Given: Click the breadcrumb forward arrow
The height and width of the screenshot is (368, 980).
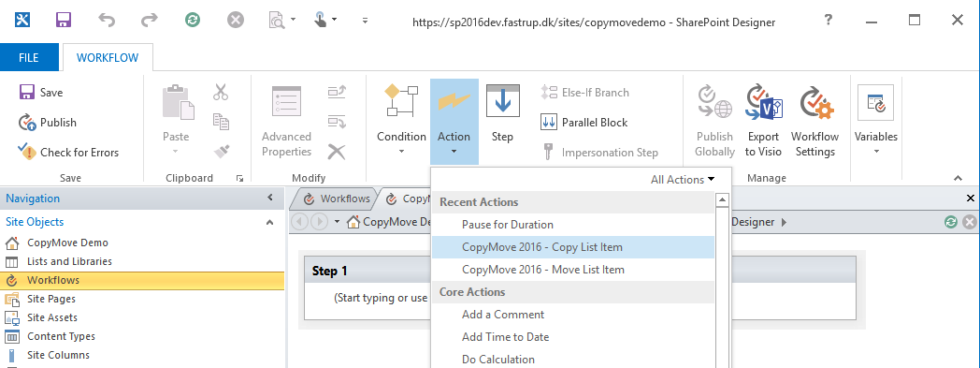Looking at the screenshot, I should pyautogui.click(x=319, y=222).
